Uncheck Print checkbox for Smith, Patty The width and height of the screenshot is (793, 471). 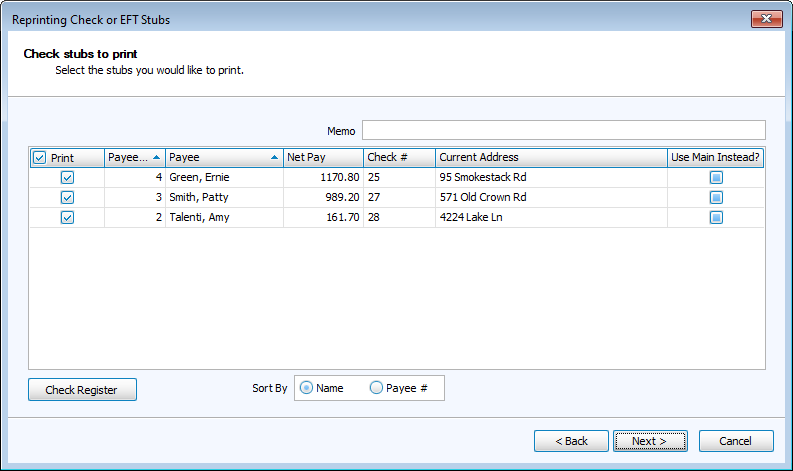coord(67,197)
